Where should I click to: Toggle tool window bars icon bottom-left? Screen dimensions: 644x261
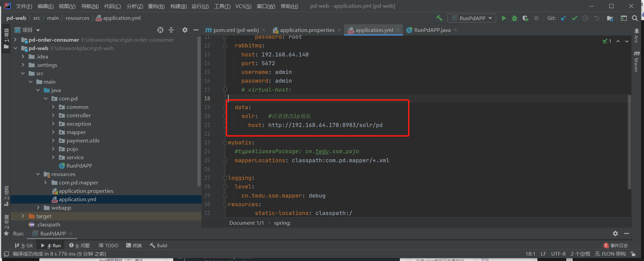click(6, 254)
